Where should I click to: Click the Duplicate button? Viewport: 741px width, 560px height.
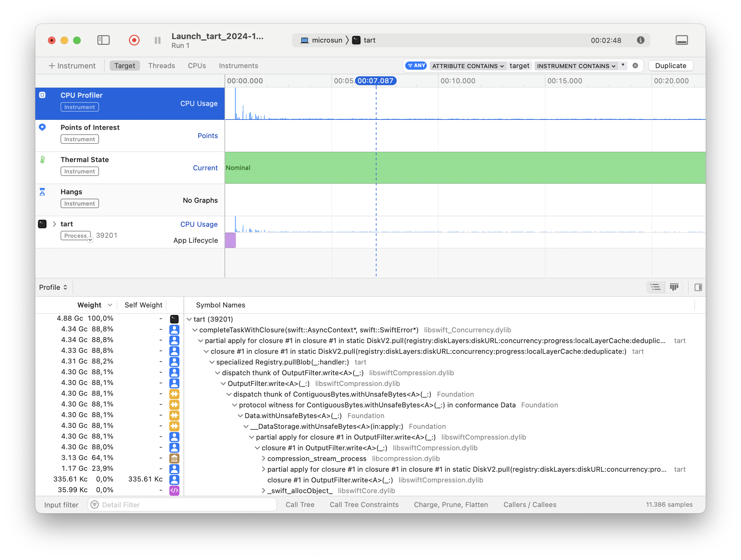click(670, 66)
